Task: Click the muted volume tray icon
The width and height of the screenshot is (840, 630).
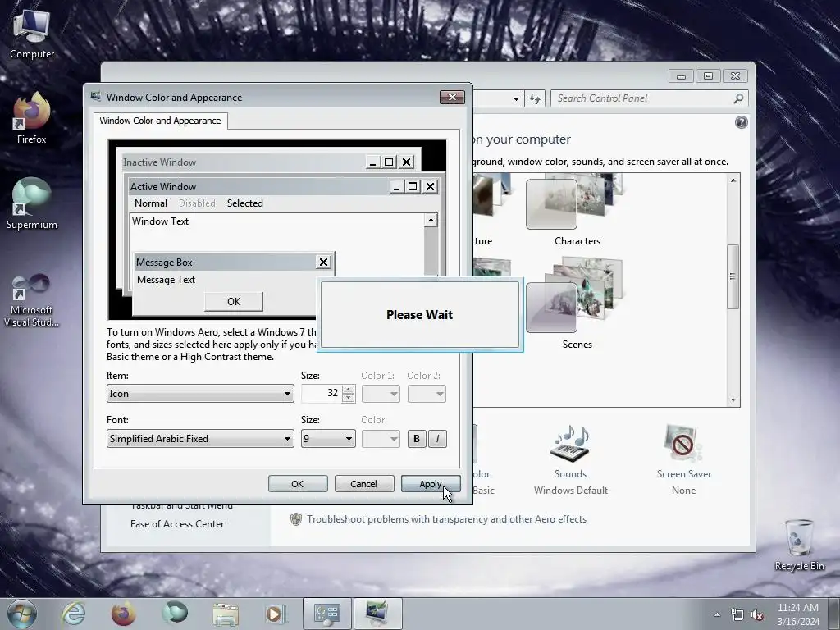Action: (757, 614)
